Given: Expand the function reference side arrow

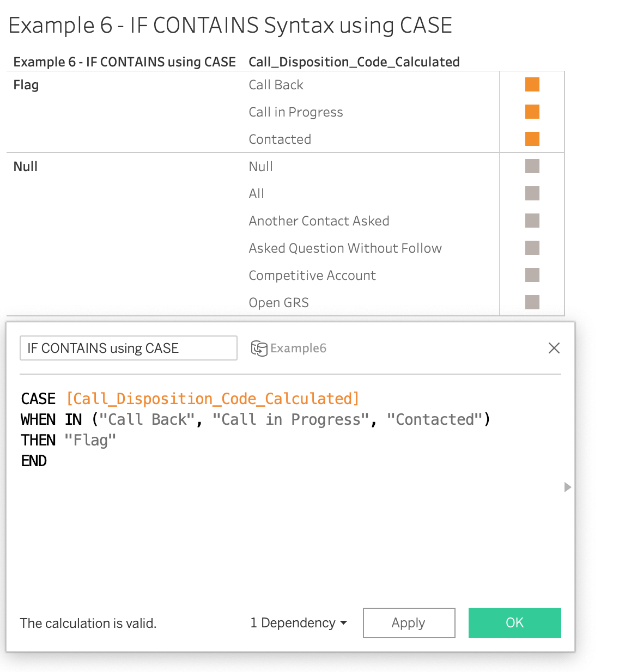Looking at the screenshot, I should 567,487.
